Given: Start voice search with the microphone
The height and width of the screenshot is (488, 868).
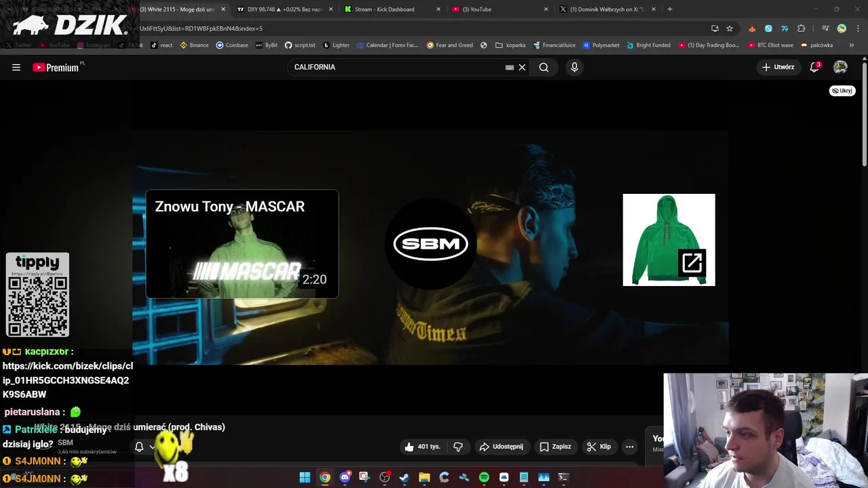Looking at the screenshot, I should (574, 67).
